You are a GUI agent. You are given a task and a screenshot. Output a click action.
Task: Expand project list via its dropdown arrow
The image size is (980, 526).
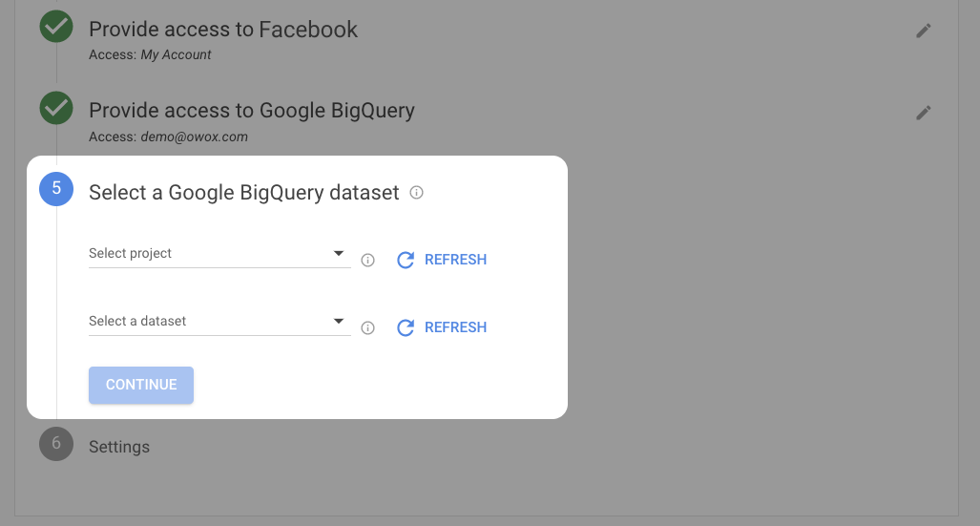338,253
